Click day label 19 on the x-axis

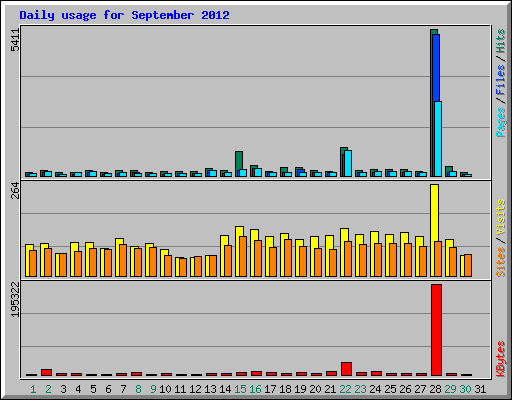300,389
